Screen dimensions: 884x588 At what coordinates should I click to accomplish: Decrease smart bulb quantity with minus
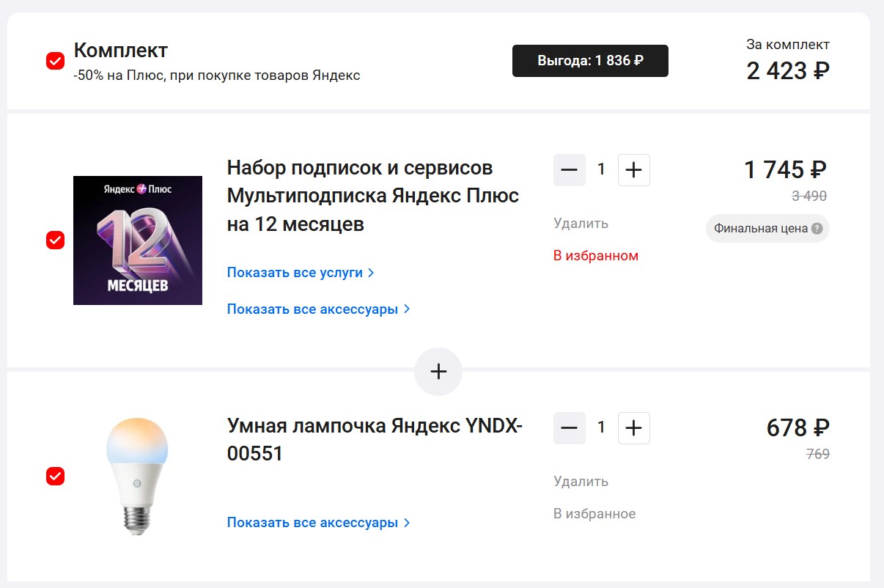pyautogui.click(x=570, y=428)
